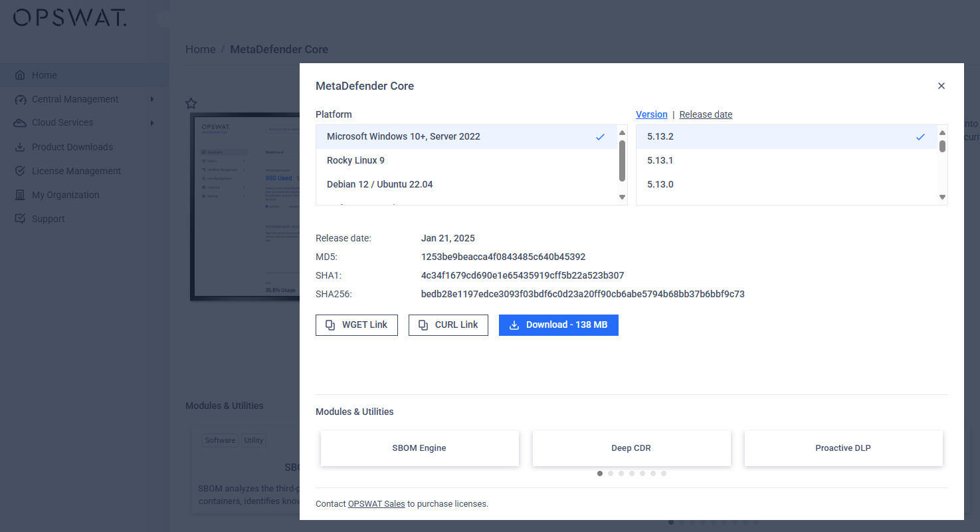Viewport: 980px width, 532px height.
Task: Click platform list scroll up arrow
Action: (x=623, y=132)
